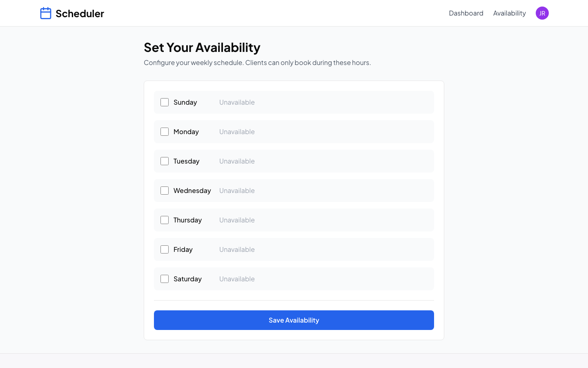Select the Friday row

(294, 249)
